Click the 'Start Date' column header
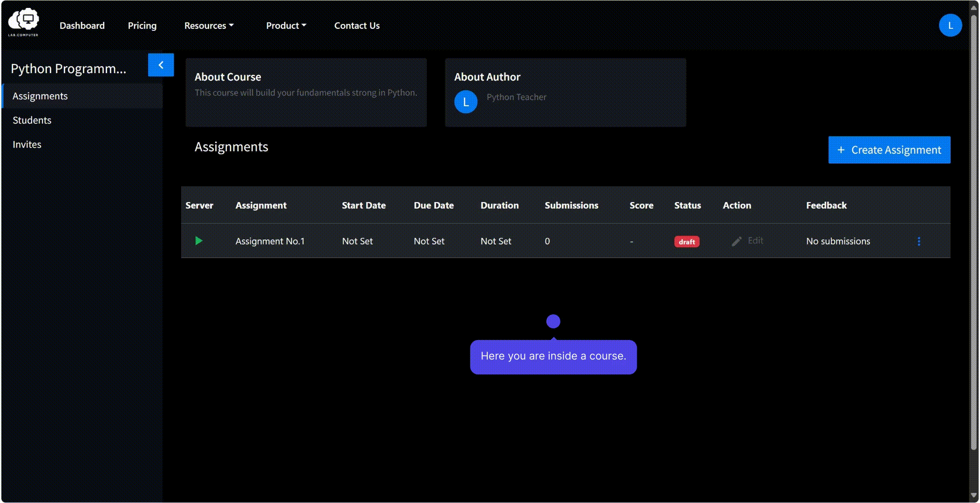 (364, 205)
